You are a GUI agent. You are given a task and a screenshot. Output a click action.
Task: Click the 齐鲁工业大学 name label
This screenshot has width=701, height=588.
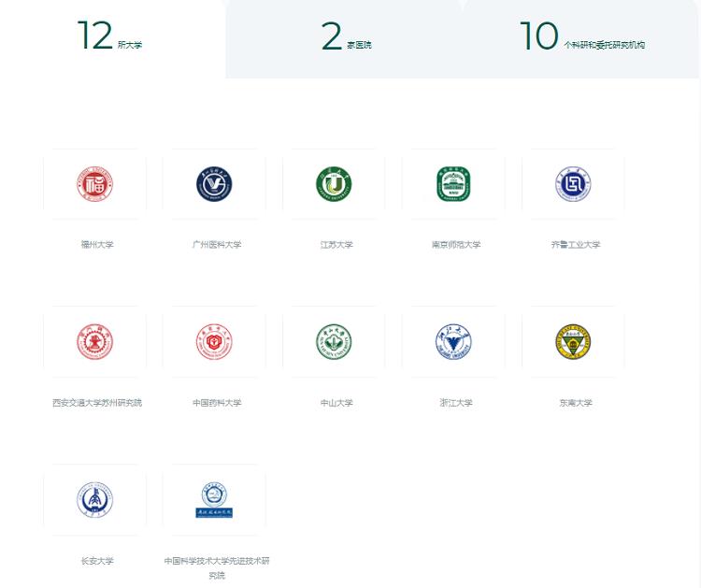(x=576, y=245)
